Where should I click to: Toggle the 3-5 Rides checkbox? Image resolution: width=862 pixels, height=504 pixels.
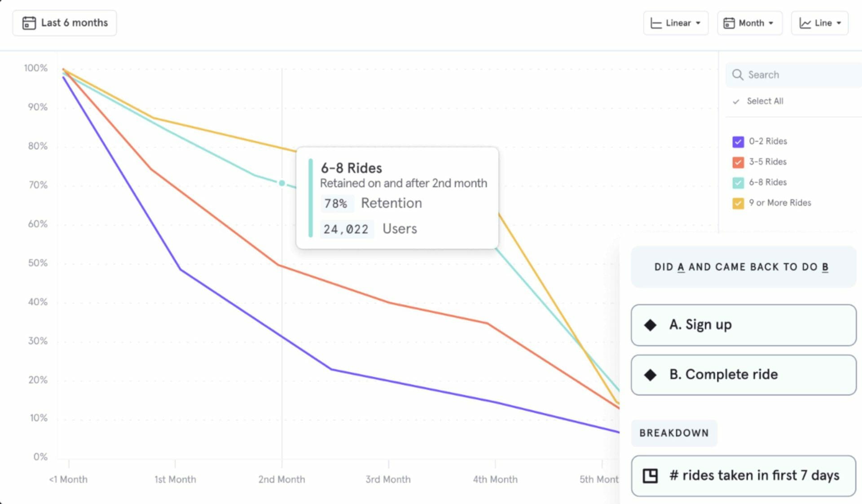point(738,162)
